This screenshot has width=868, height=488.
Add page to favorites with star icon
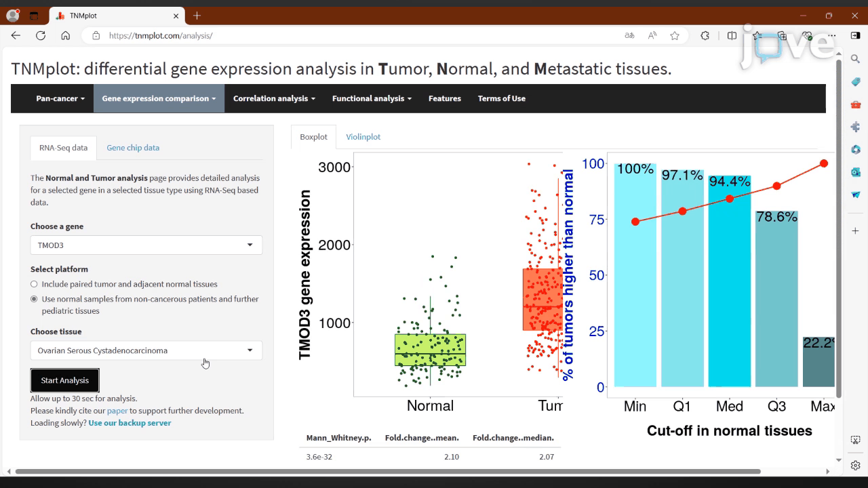coord(675,36)
